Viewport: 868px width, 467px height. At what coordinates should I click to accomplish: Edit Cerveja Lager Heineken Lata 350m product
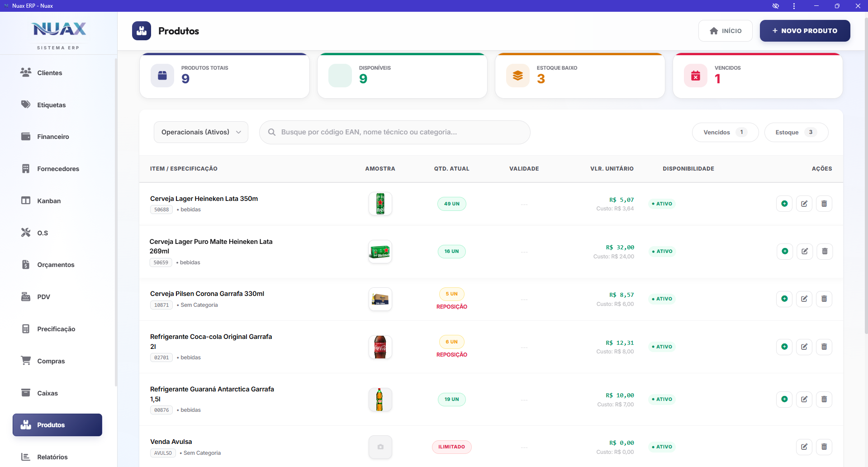point(804,204)
